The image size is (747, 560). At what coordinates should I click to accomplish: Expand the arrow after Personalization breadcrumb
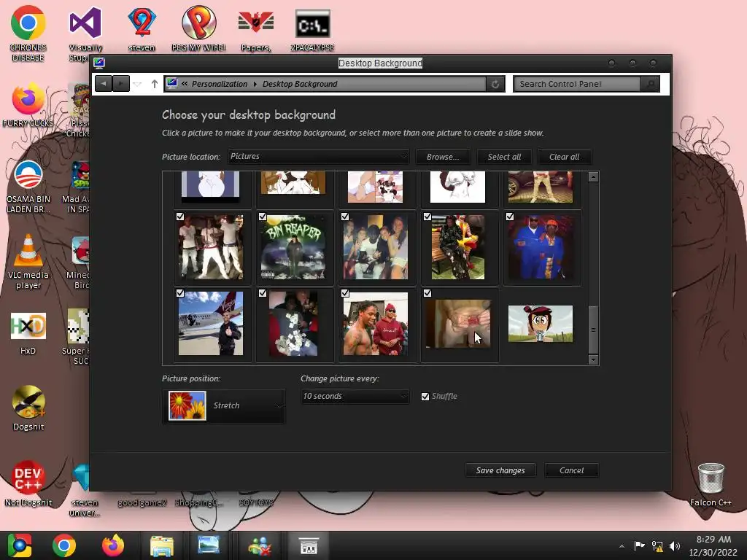click(x=255, y=84)
